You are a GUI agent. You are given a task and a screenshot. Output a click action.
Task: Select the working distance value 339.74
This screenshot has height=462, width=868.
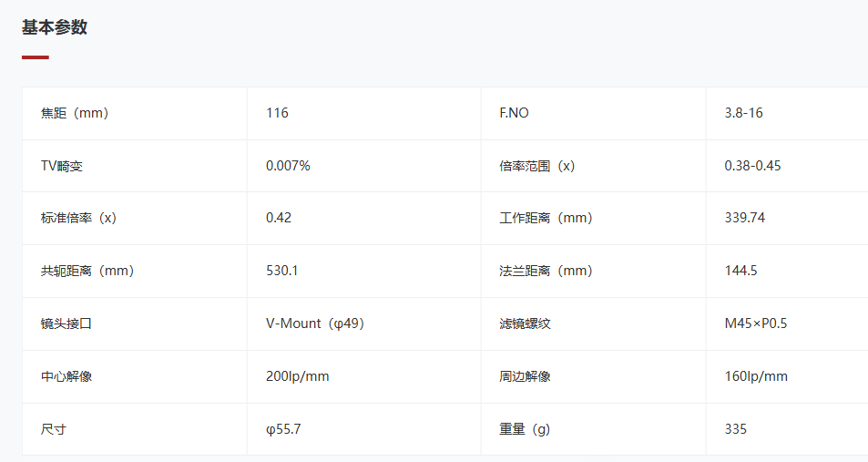[744, 218]
